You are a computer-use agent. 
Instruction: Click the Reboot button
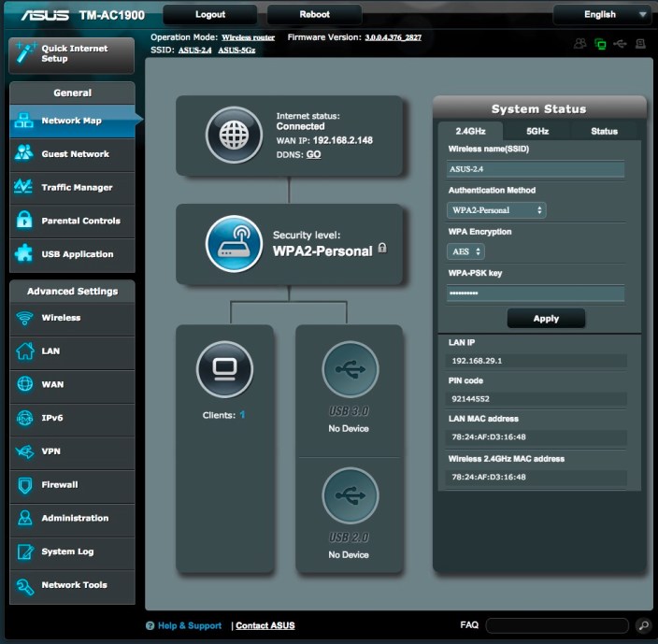[x=314, y=14]
